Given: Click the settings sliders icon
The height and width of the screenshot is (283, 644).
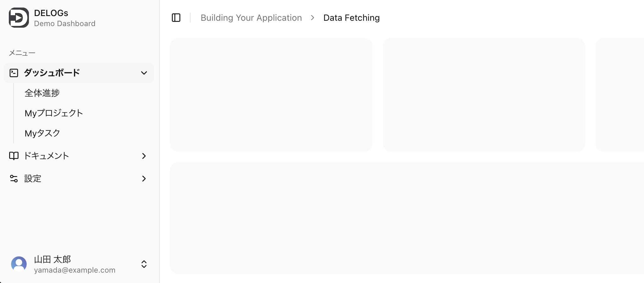Looking at the screenshot, I should click(x=14, y=179).
